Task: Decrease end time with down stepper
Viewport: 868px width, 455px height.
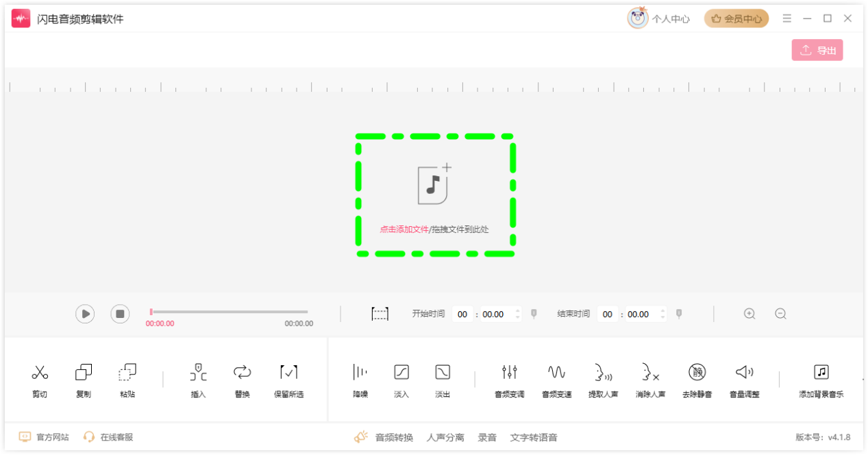Action: click(x=662, y=318)
